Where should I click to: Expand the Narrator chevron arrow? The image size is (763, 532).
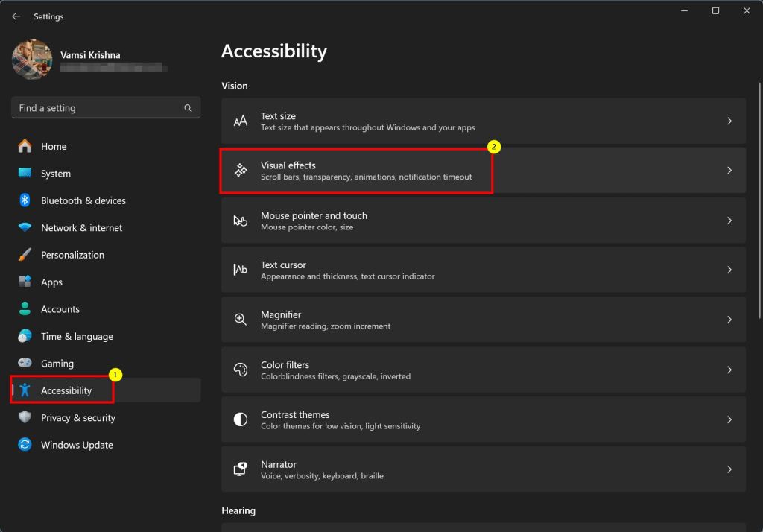[729, 469]
